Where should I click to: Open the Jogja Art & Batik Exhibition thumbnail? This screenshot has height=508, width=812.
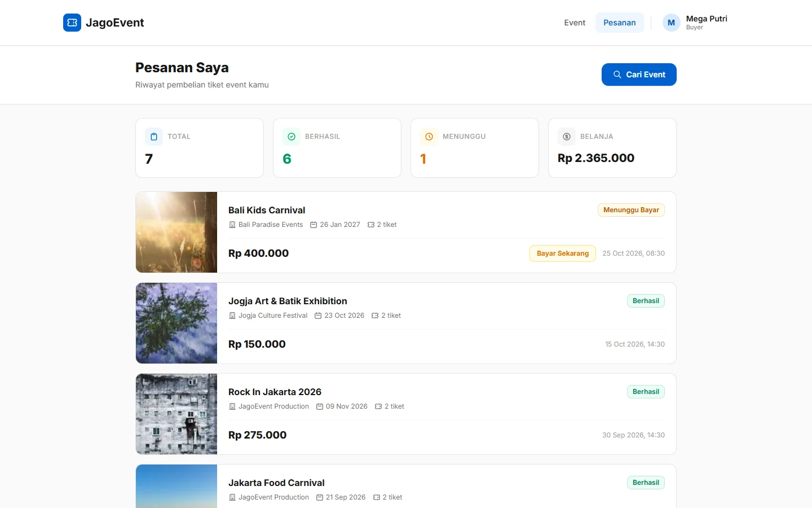click(x=176, y=323)
